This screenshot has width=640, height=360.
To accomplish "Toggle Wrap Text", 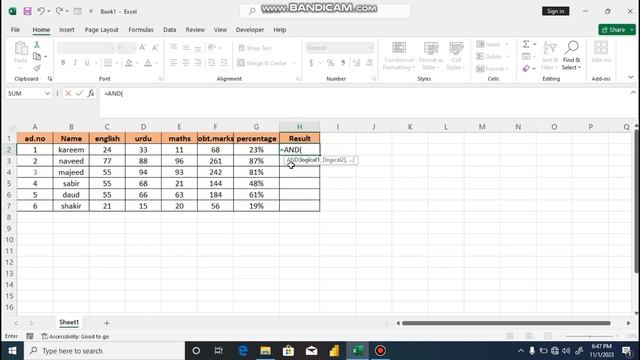I will click(x=255, y=48).
